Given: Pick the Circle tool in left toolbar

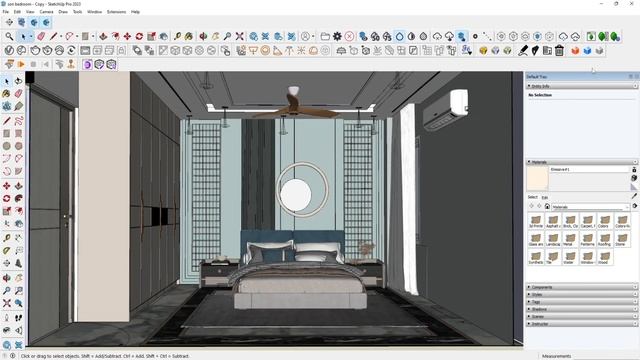Looking at the screenshot, I should (x=7, y=146).
